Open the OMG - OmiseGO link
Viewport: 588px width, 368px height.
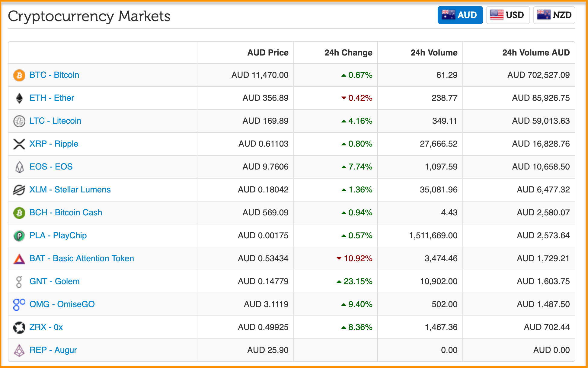pos(62,304)
